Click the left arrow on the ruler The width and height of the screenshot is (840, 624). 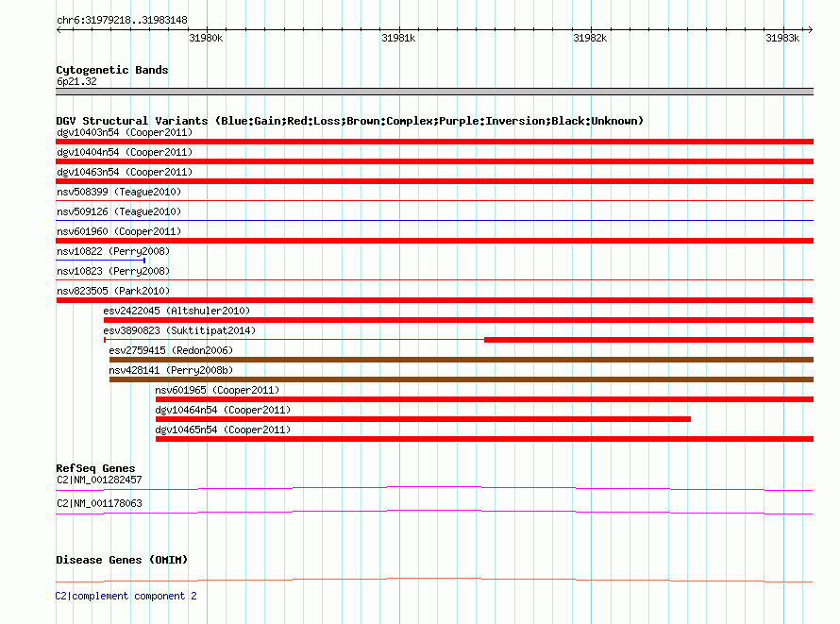(59, 30)
